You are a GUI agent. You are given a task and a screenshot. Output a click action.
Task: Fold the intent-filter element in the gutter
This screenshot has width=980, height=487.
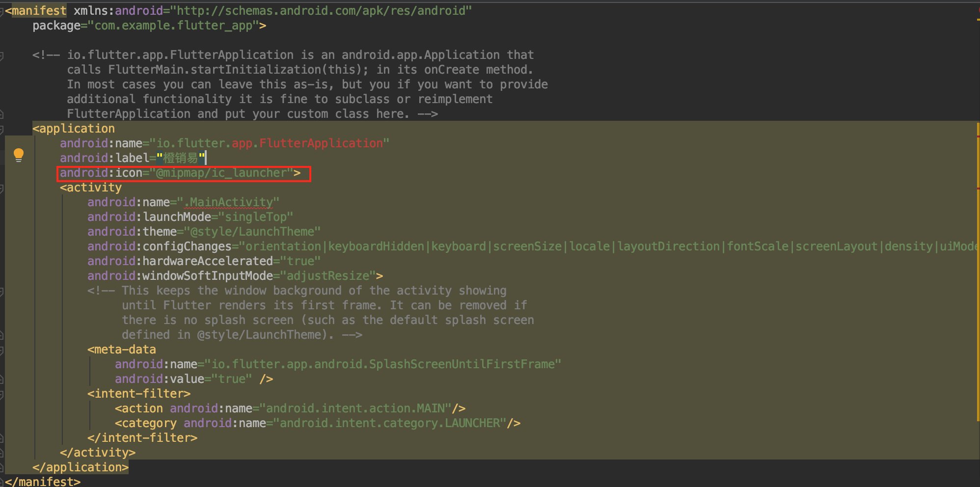[x=1, y=395]
